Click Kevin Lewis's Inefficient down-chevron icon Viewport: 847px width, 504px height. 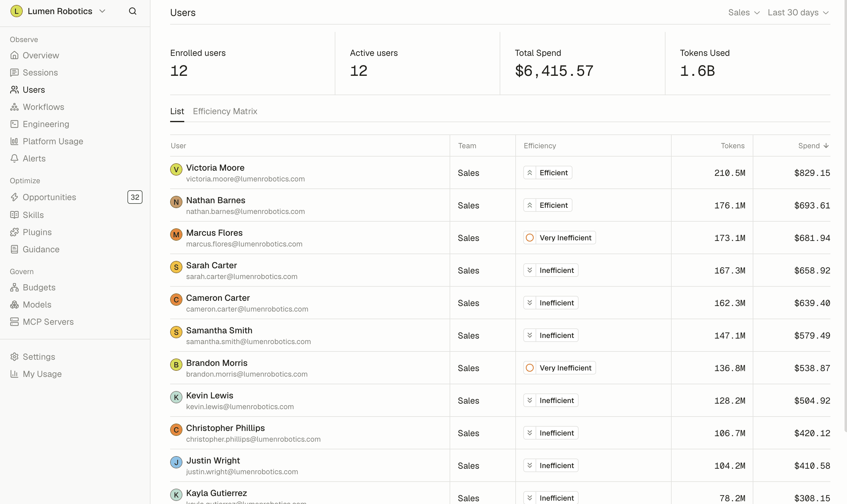coord(529,401)
